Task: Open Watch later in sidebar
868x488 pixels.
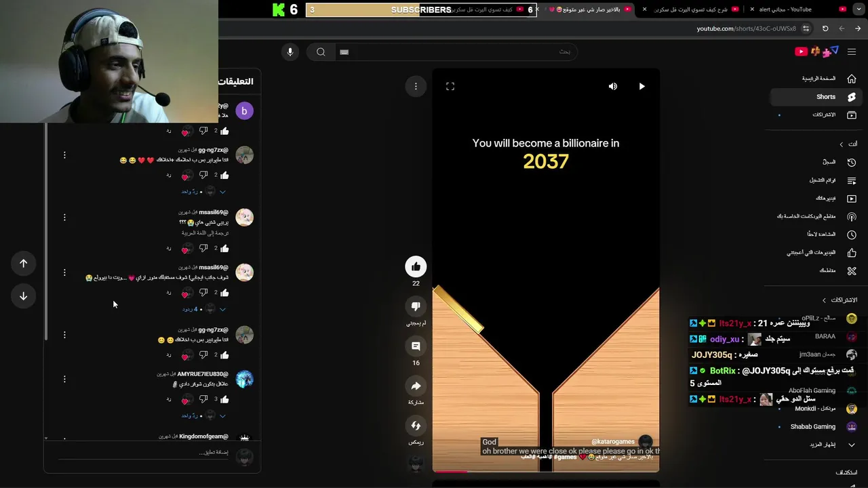Action: [818, 235]
